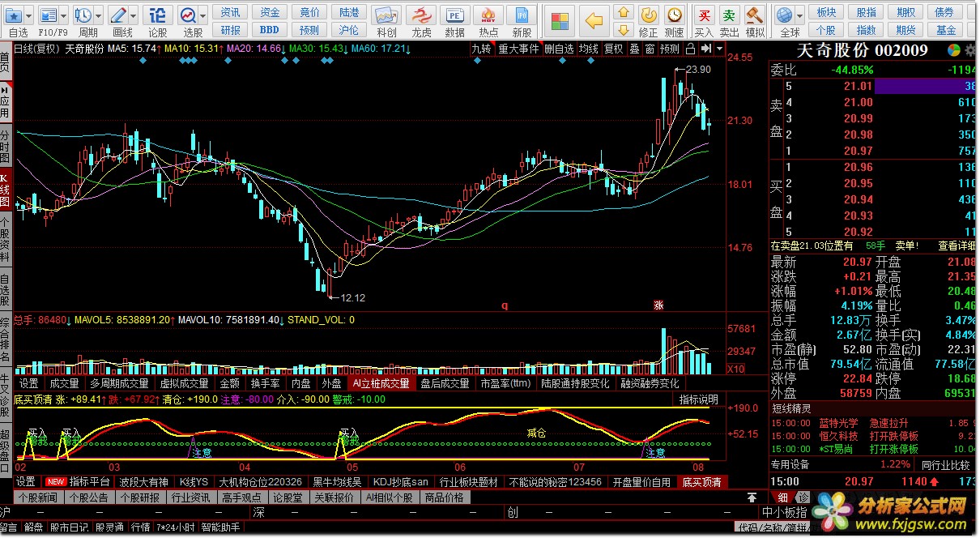Click the 板块 sector button

click(826, 12)
